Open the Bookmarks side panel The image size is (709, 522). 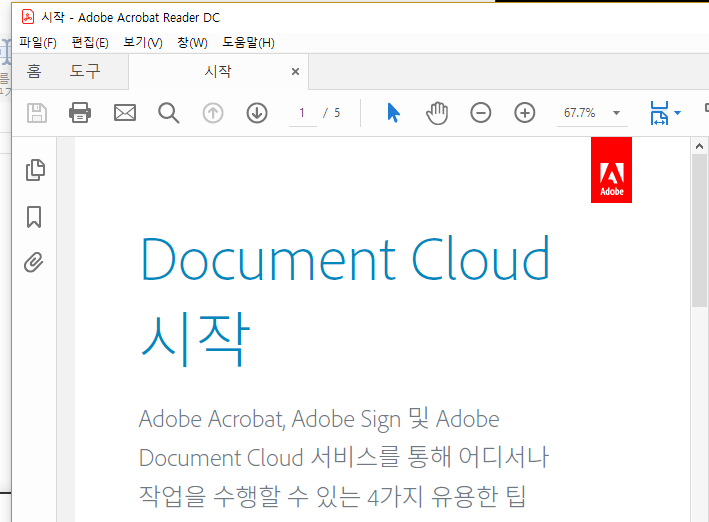[34, 217]
